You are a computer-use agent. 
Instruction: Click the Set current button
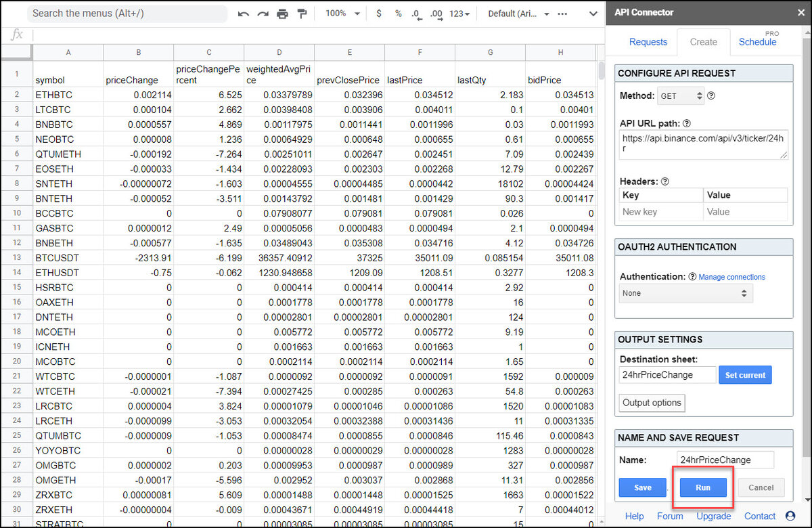[x=745, y=375]
